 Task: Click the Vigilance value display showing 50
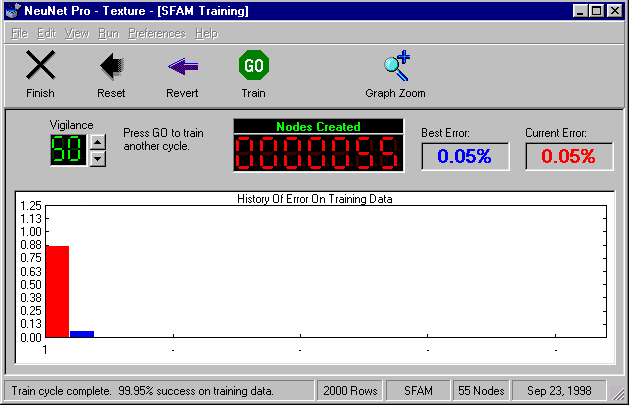coord(68,151)
